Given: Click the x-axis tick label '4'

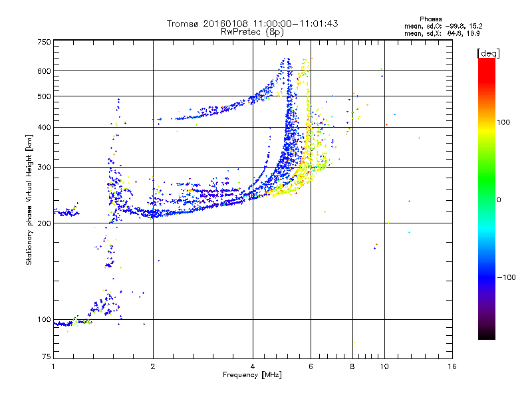Looking at the screenshot, I should click(x=253, y=366).
